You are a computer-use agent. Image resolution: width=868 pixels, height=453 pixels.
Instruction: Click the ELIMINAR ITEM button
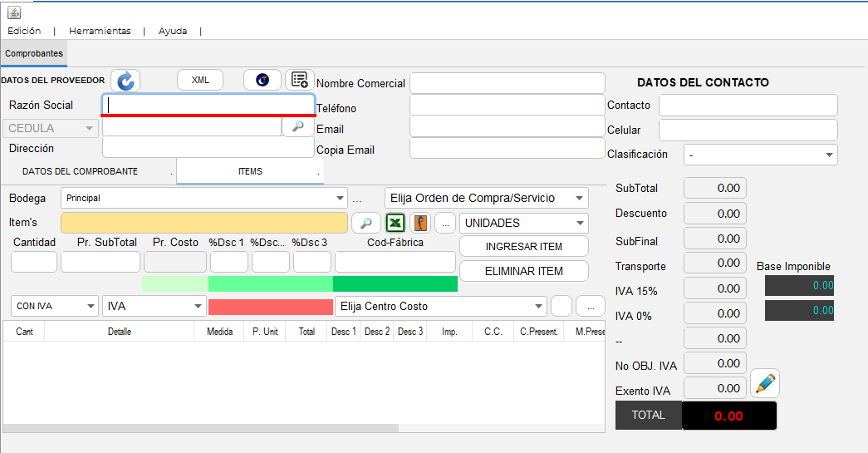point(523,271)
